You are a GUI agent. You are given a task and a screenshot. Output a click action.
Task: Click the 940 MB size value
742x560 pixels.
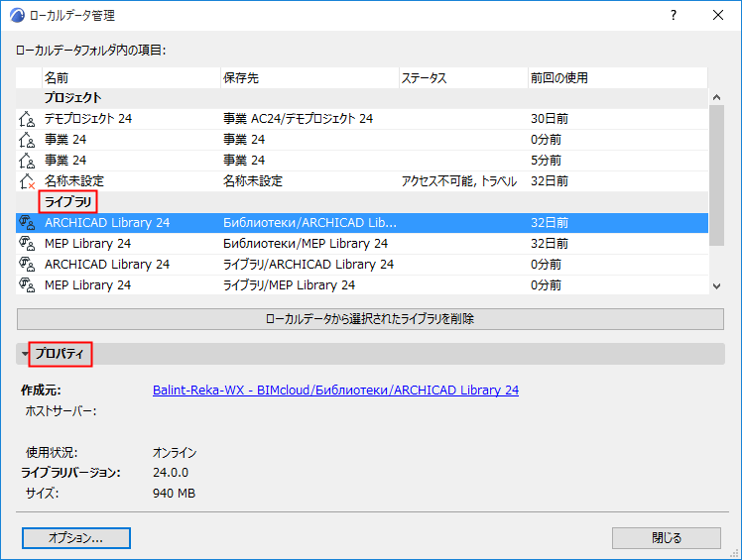click(x=174, y=494)
